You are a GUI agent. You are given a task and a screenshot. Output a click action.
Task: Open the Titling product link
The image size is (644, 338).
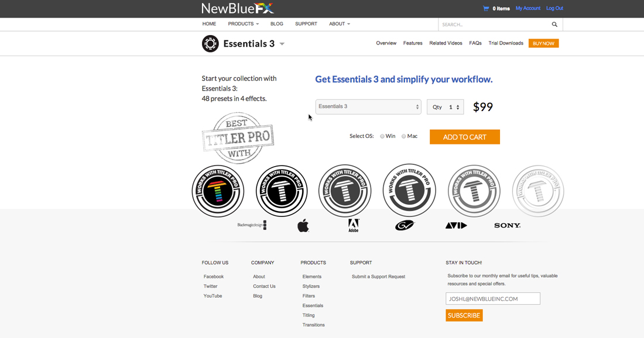[309, 315]
